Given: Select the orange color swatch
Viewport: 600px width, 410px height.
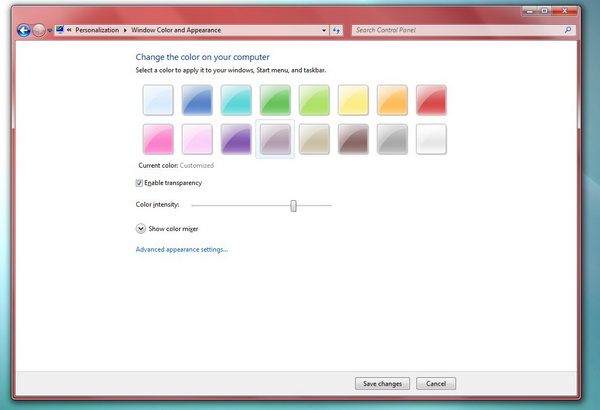Looking at the screenshot, I should coord(392,100).
